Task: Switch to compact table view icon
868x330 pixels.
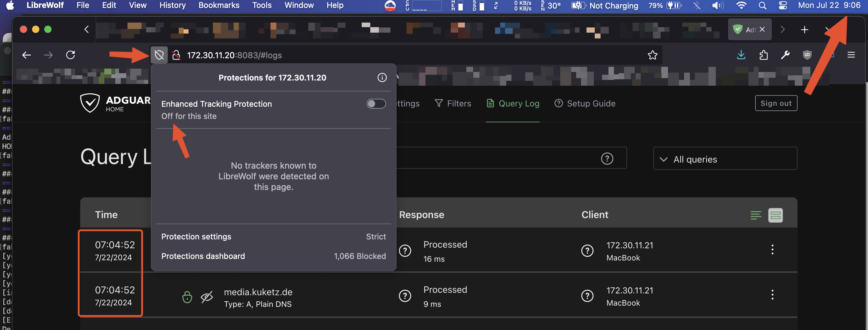Action: [756, 215]
